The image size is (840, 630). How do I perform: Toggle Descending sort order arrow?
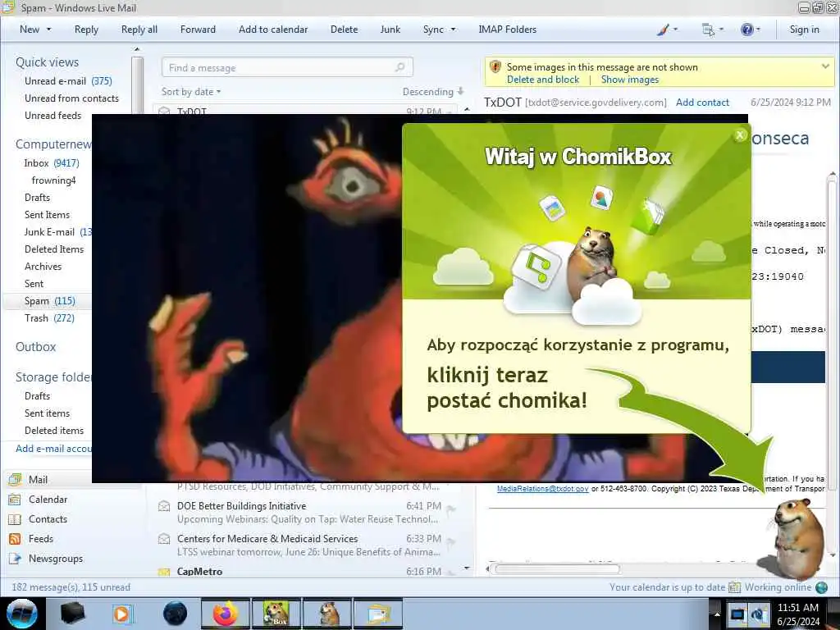461,92
